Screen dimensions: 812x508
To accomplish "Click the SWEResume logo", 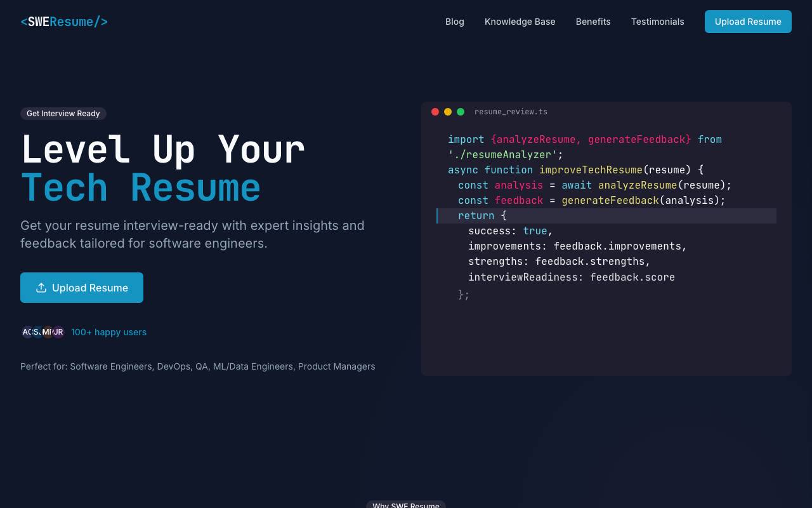I will click(x=64, y=22).
